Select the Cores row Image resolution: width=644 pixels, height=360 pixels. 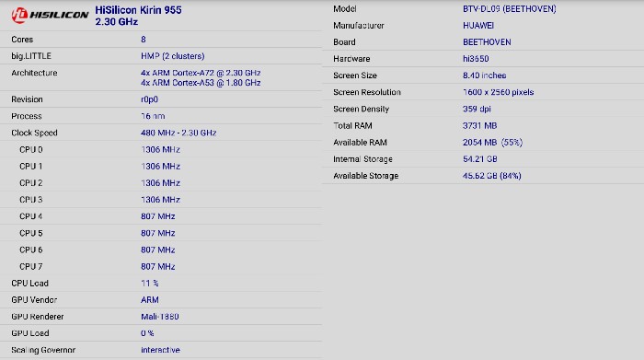click(161, 40)
